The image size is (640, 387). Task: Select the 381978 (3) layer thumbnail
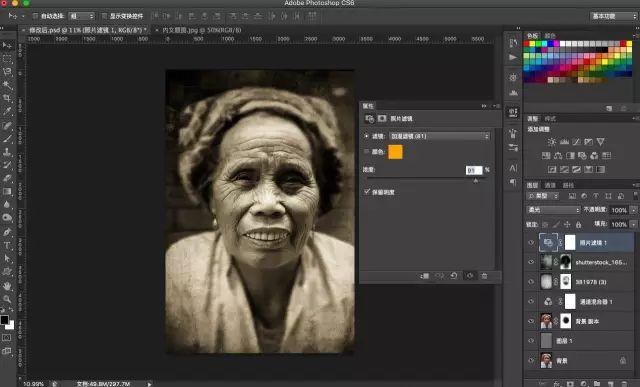(x=546, y=282)
